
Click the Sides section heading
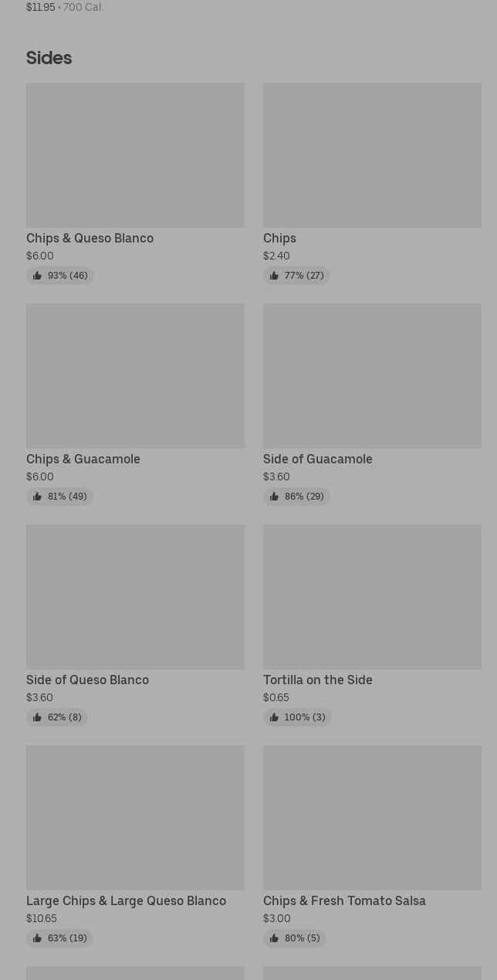[49, 58]
